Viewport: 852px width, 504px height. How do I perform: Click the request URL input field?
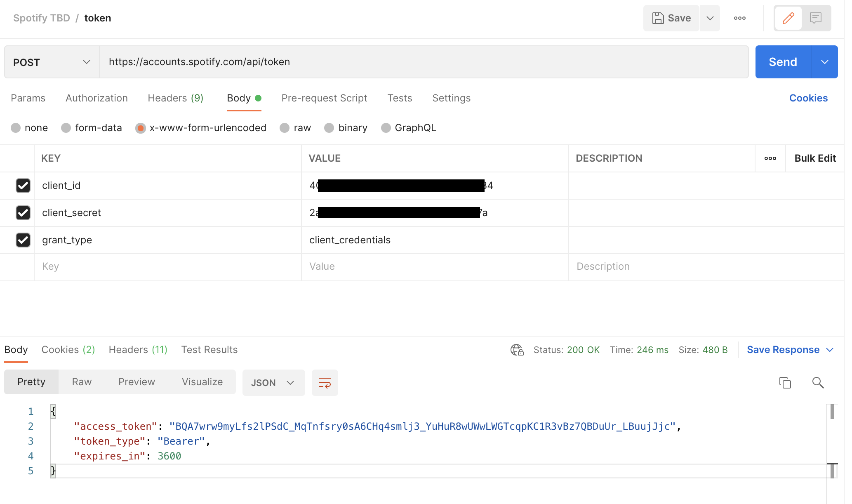(x=424, y=62)
